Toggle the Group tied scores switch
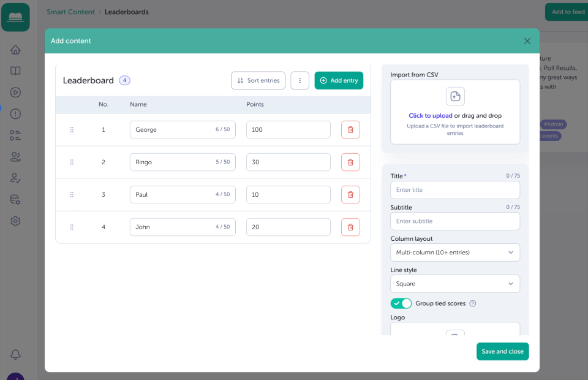 401,303
